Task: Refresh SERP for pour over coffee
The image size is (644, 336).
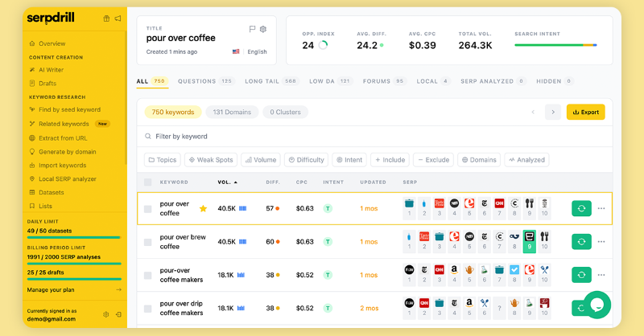Action: (x=581, y=208)
